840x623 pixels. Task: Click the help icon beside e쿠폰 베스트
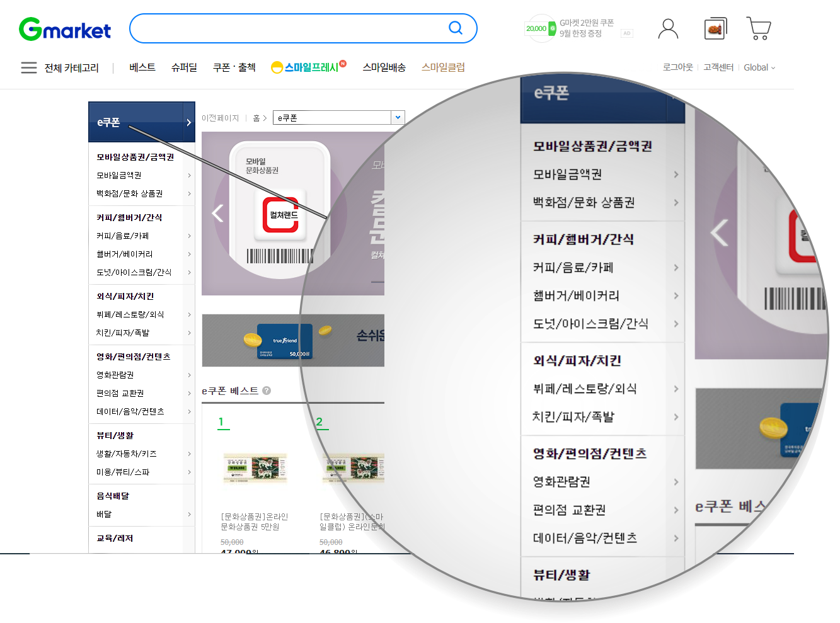point(267,391)
